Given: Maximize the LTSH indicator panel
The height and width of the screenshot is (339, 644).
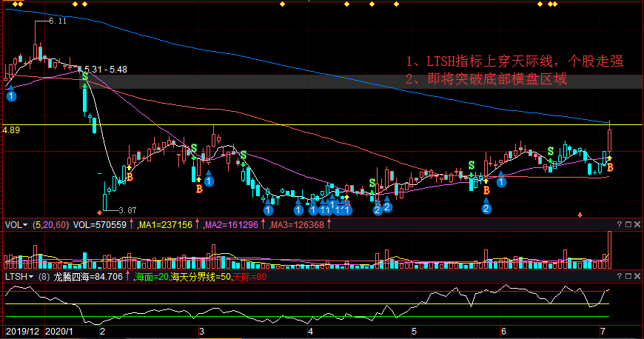Looking at the screenshot, I should [628, 276].
